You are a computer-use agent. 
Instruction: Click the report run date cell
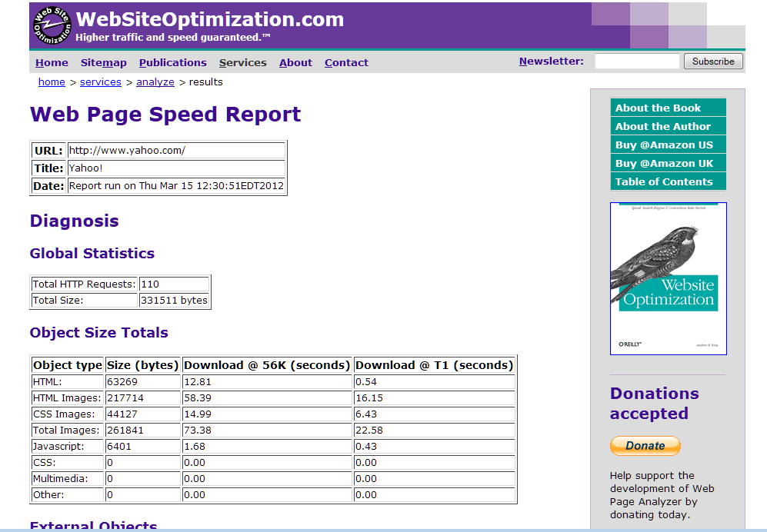pos(176,185)
